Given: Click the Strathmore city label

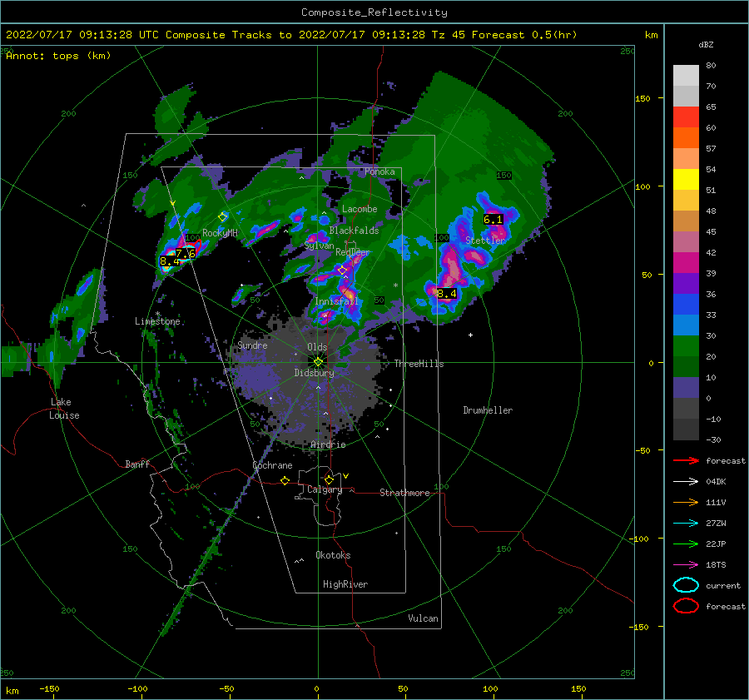Looking at the screenshot, I should [404, 493].
